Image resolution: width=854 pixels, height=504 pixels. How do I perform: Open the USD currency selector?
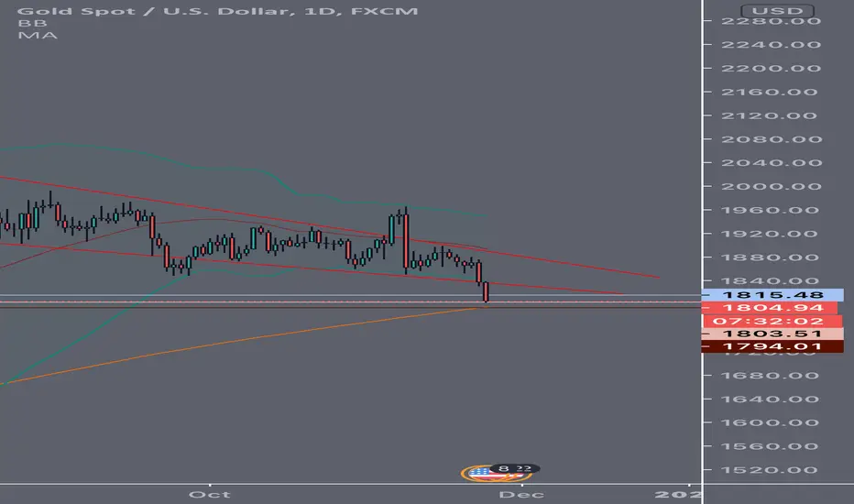click(x=777, y=11)
